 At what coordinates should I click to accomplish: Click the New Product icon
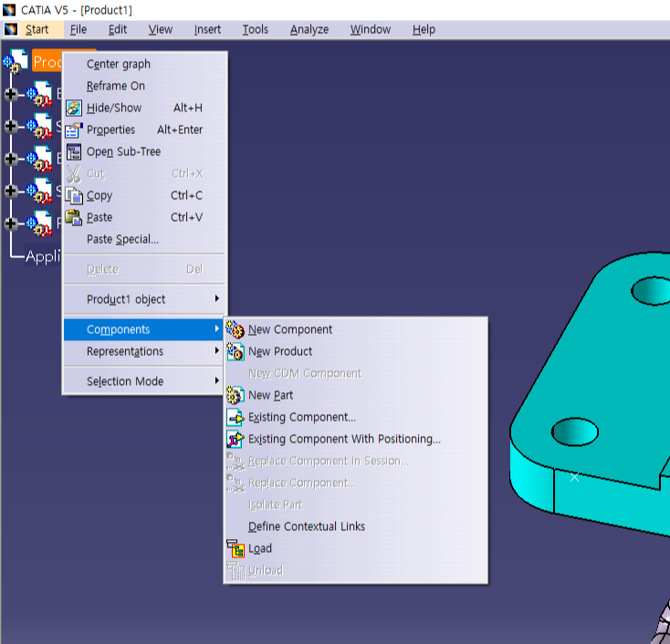coord(235,351)
